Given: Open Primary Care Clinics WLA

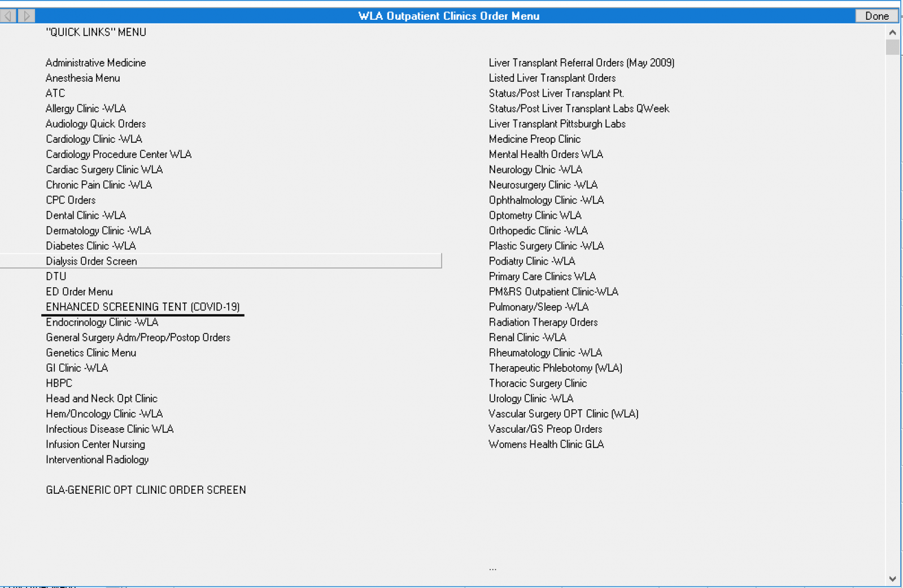Looking at the screenshot, I should pyautogui.click(x=542, y=277).
